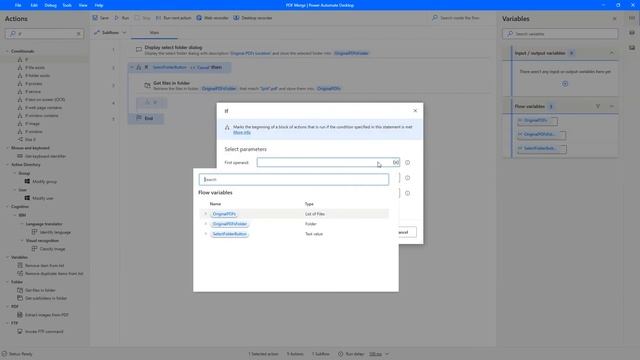The image size is (640, 360).
Task: Open the Help menu
Action: [x=99, y=5]
